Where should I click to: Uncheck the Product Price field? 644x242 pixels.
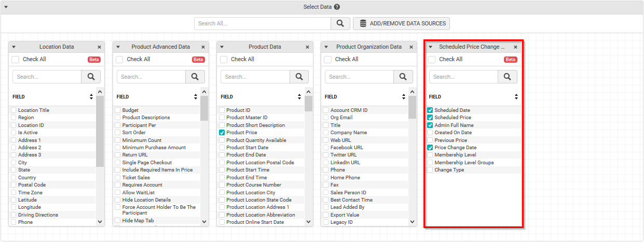coord(222,133)
